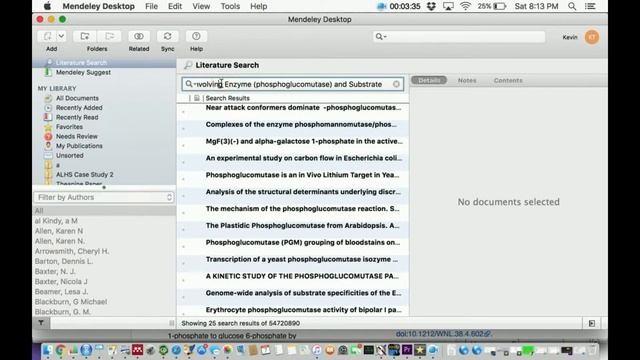Open the View menu
The image size is (640, 360).
pos(201,6)
